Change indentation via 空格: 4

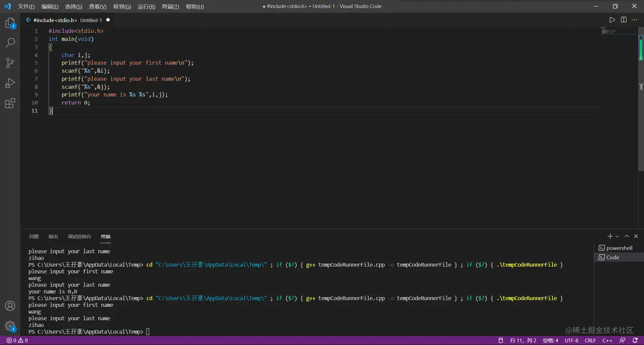(x=550, y=340)
